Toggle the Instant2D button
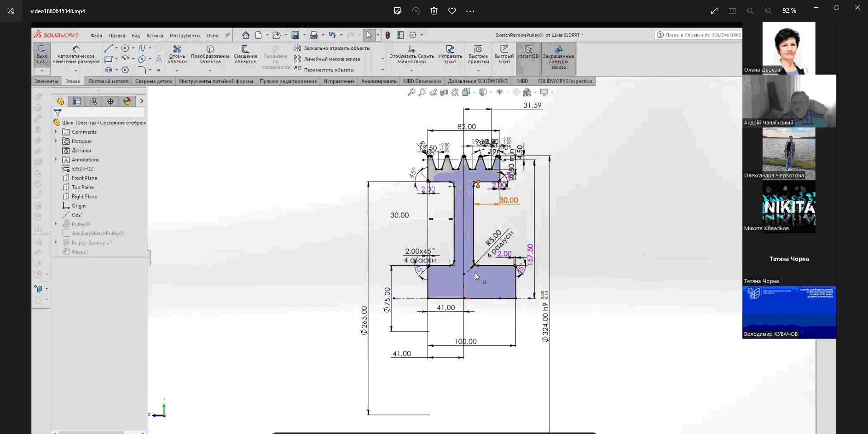Image resolution: width=868 pixels, height=434 pixels. point(528,52)
